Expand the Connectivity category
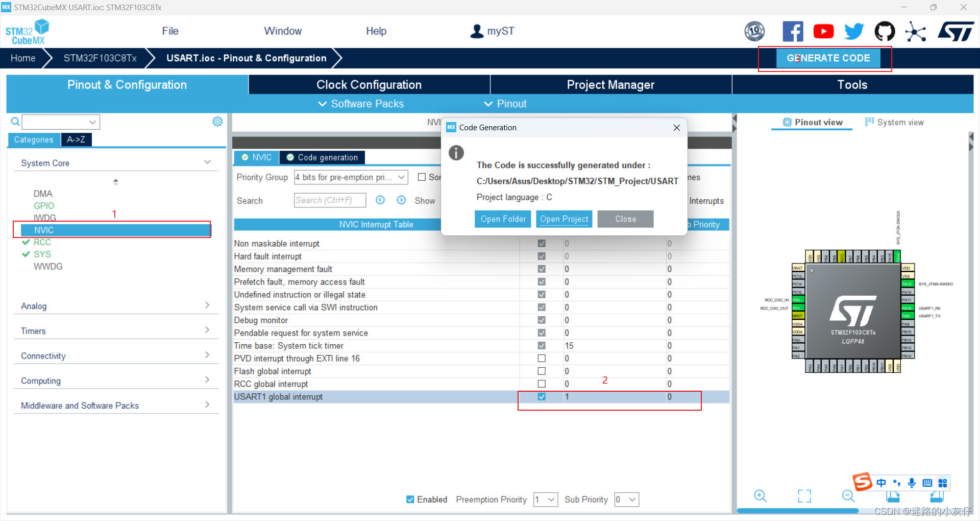The height and width of the screenshot is (521, 980). pos(207,355)
